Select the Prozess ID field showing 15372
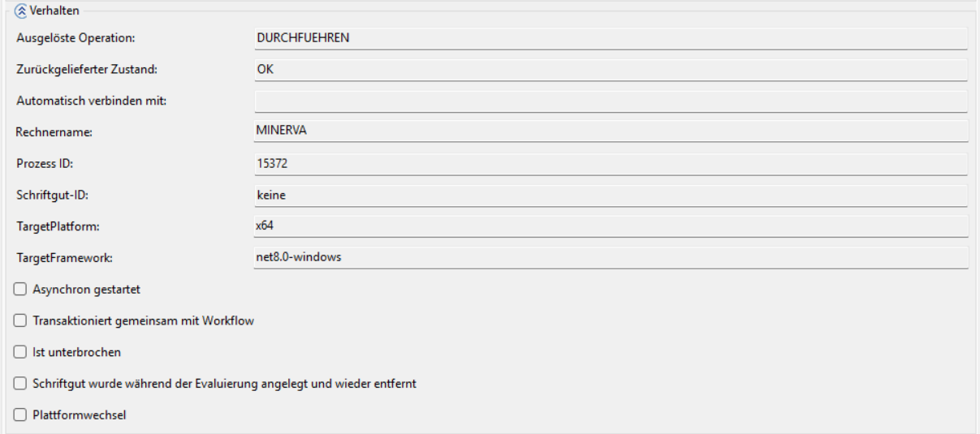Image resolution: width=980 pixels, height=434 pixels. [611, 163]
